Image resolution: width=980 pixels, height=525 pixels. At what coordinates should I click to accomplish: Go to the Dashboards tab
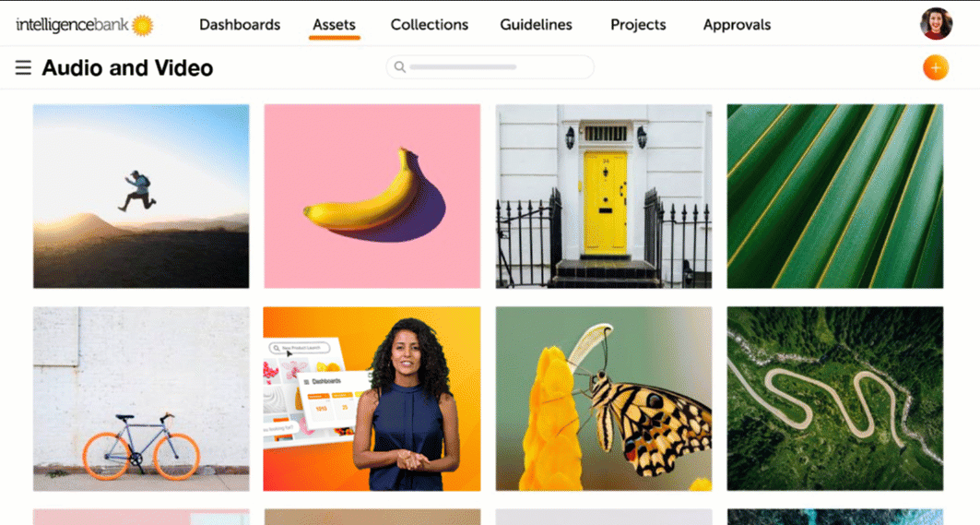tap(240, 25)
